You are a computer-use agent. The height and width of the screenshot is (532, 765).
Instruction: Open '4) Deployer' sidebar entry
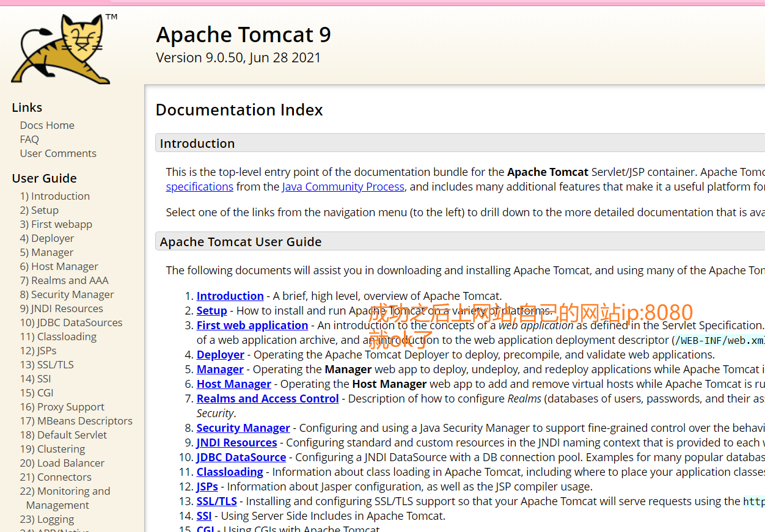[47, 238]
